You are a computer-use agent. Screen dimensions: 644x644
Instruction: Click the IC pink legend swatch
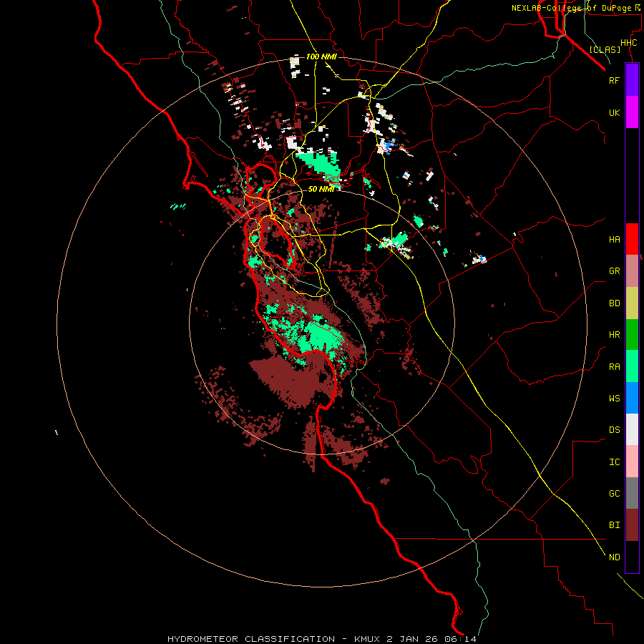pos(632,462)
